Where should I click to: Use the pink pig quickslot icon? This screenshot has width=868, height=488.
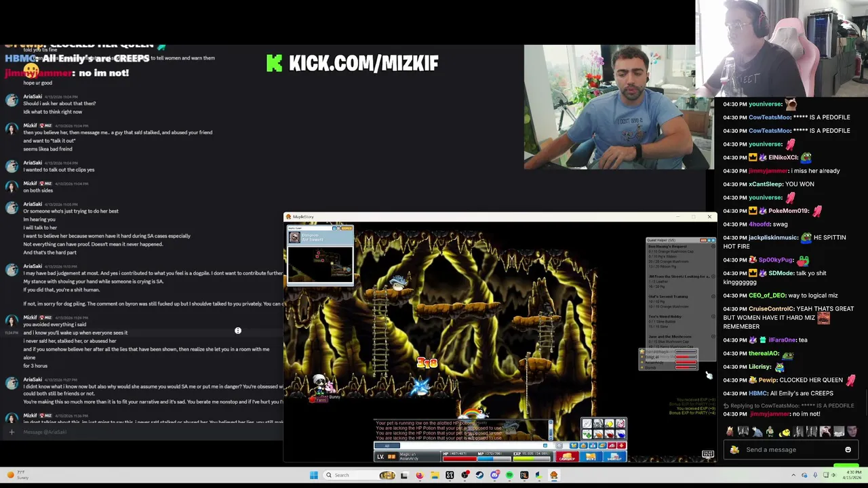[x=620, y=423]
